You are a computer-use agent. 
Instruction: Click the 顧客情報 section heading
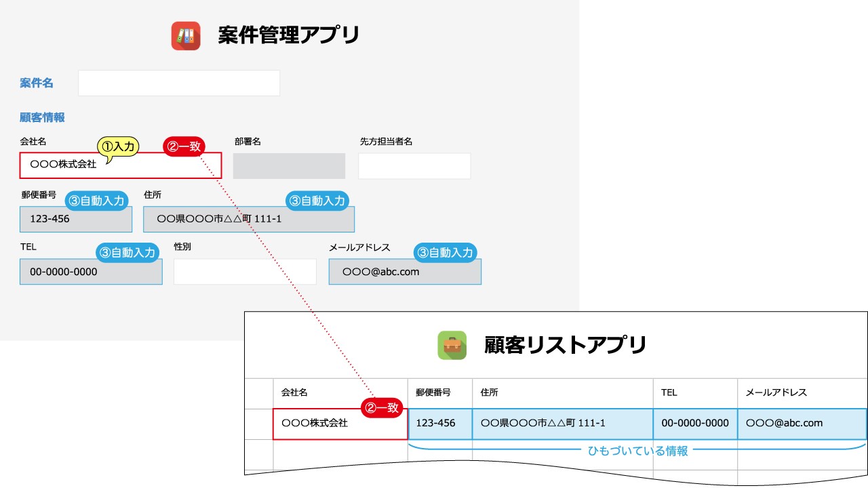coord(42,117)
